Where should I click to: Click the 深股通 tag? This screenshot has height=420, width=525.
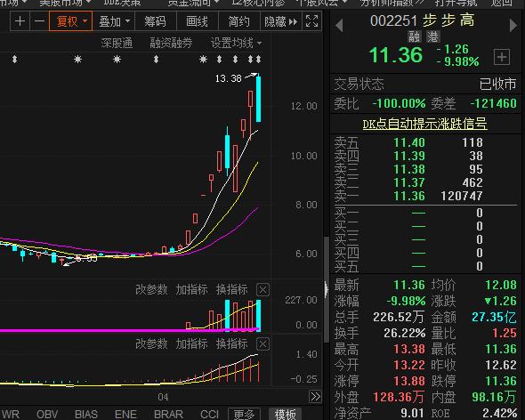117,43
